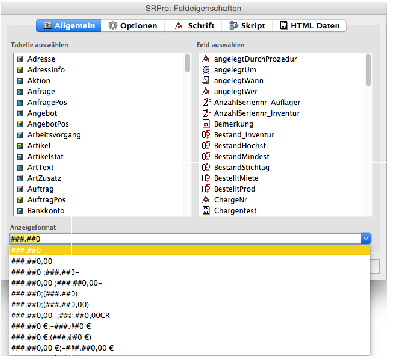Click the date icon beside angelegtWann
Screen dimensions: 399x362
(x=206, y=80)
